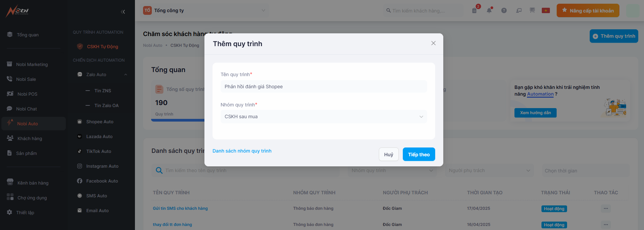The image size is (644, 230).
Task: Cancel the dialog with Huỷ button
Action: point(389,154)
